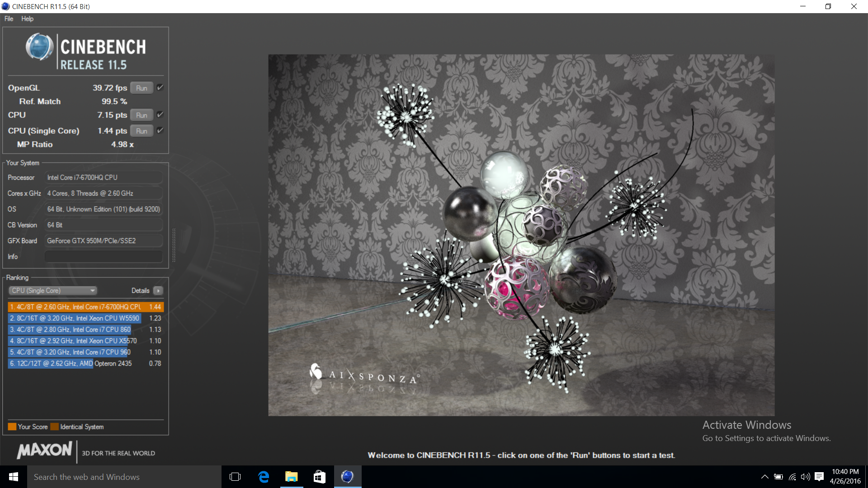Click the OS field 64 Bit value
This screenshot has height=488, width=868.
[x=104, y=209]
